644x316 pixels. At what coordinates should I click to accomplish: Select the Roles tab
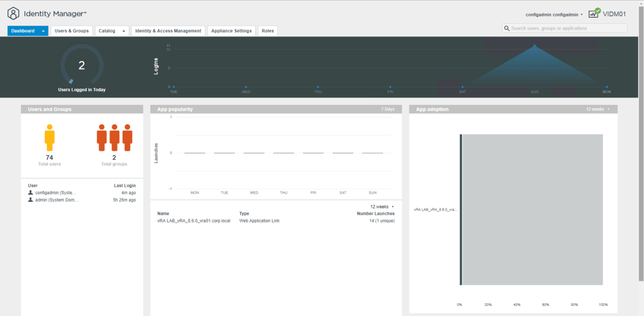[x=267, y=31]
